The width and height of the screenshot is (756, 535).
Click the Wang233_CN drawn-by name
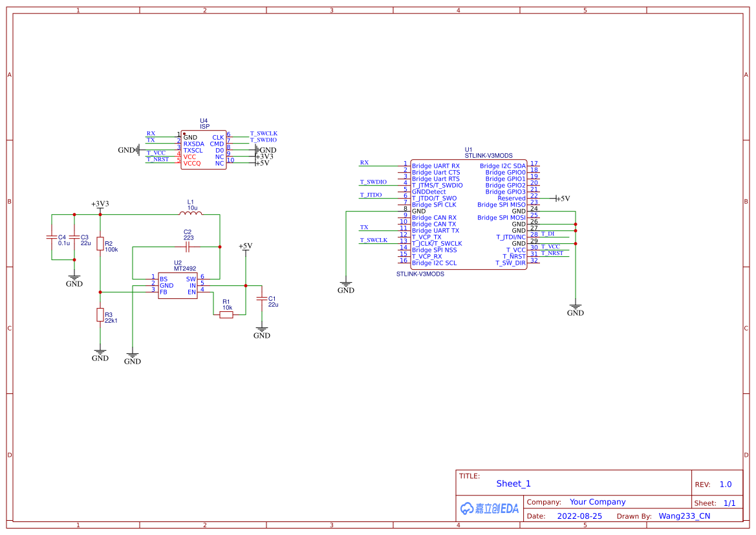click(684, 516)
